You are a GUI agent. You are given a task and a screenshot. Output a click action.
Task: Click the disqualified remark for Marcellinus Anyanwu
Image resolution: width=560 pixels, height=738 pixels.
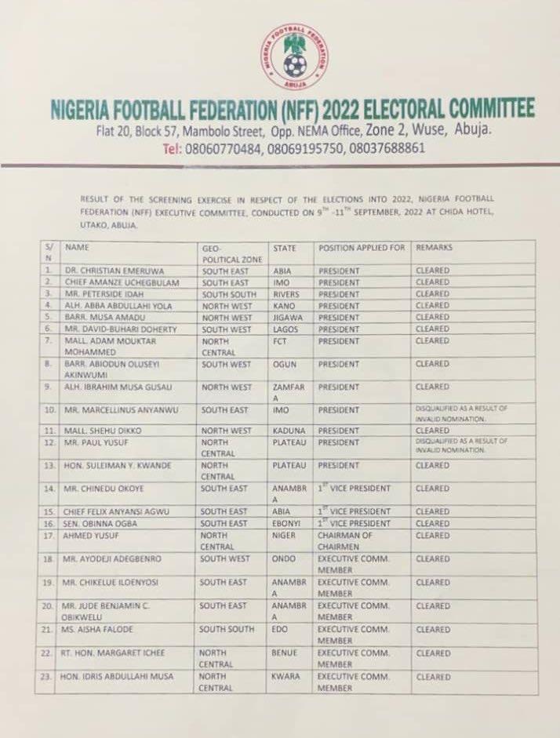(461, 413)
